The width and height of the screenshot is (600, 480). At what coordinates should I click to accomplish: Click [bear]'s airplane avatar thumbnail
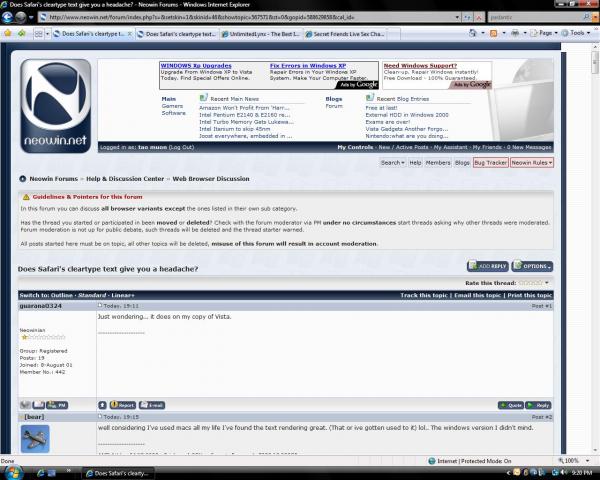click(35, 439)
